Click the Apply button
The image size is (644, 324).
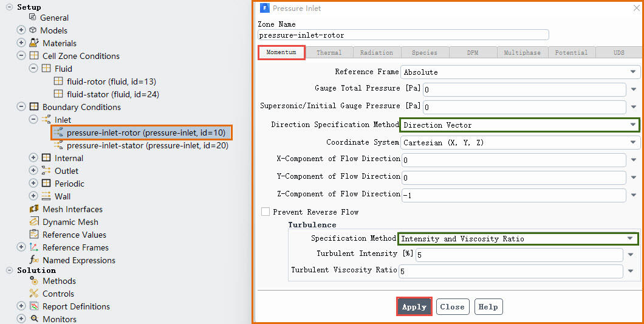[x=414, y=307]
